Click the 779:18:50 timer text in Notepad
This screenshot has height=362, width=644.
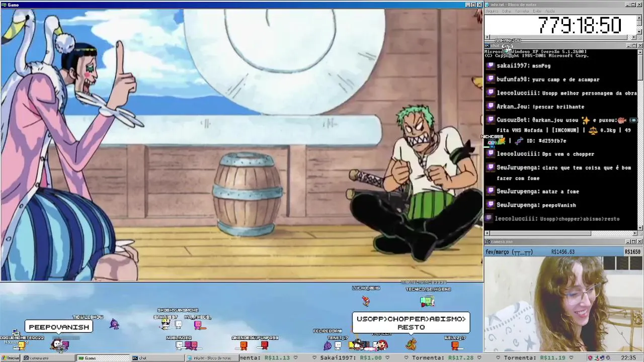pos(580,25)
